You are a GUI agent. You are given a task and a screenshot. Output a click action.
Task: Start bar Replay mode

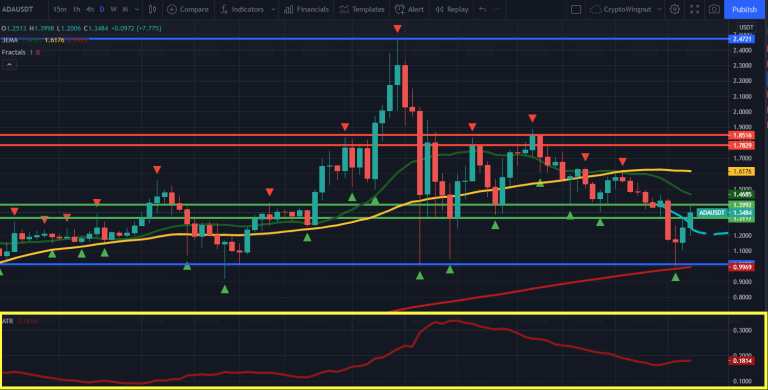[452, 9]
